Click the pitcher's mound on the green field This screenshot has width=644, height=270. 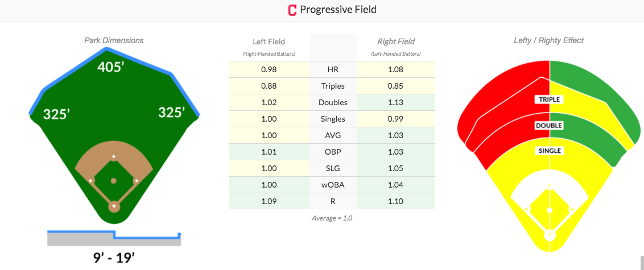point(114,181)
